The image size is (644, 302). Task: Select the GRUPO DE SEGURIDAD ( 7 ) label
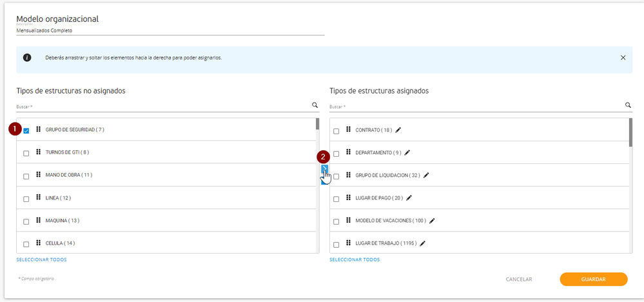(75, 130)
